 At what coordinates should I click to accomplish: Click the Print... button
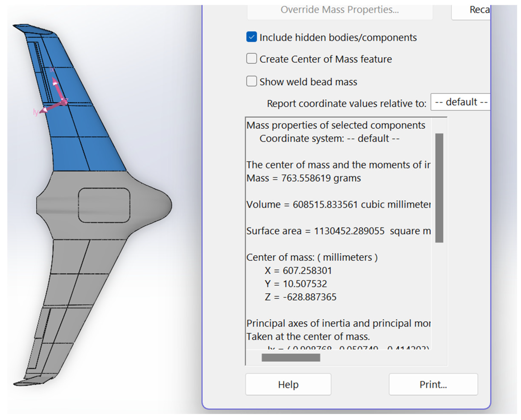click(433, 384)
